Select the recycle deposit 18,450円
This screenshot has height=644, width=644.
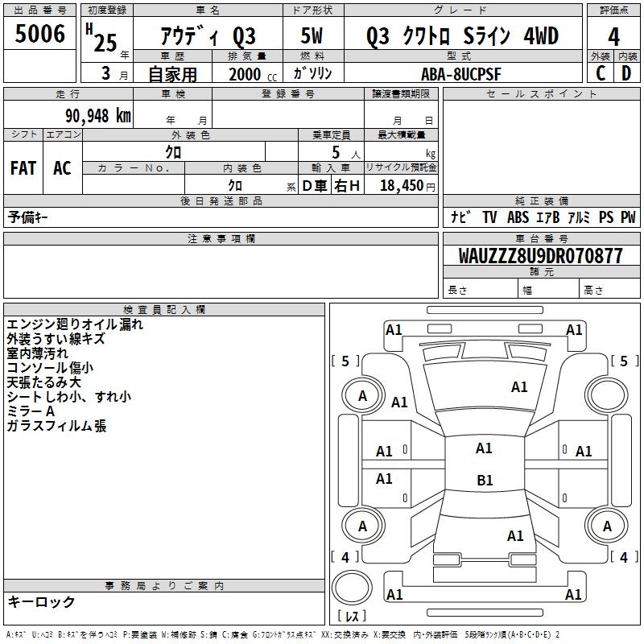pyautogui.click(x=407, y=186)
